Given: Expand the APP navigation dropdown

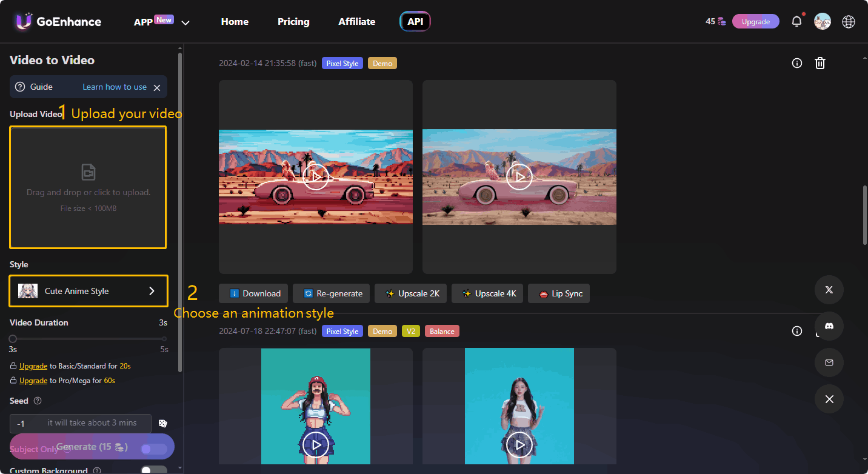Looking at the screenshot, I should (x=185, y=22).
